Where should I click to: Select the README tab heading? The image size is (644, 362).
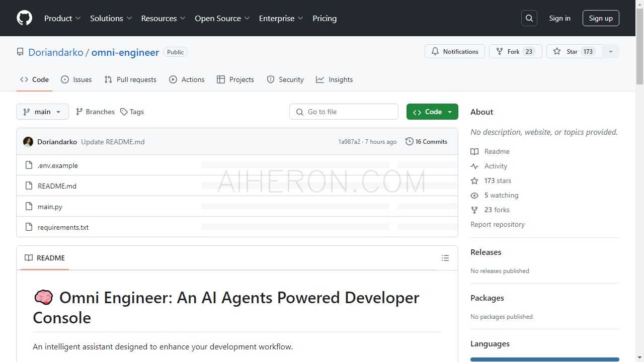coord(45,258)
